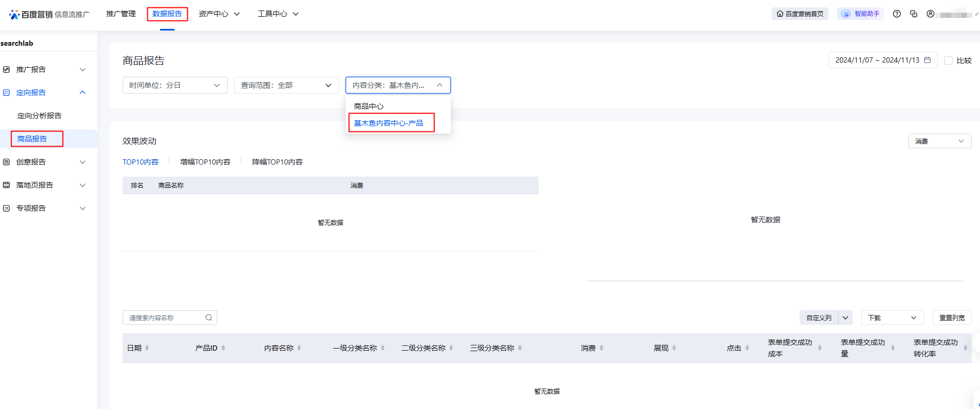Expand 创意报告 sidebar section

83,162
